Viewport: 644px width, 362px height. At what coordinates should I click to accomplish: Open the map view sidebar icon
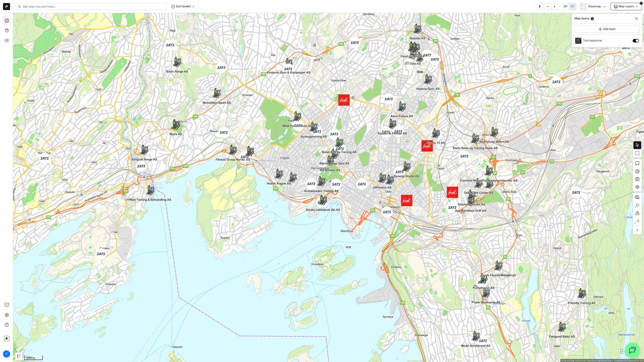7,21
